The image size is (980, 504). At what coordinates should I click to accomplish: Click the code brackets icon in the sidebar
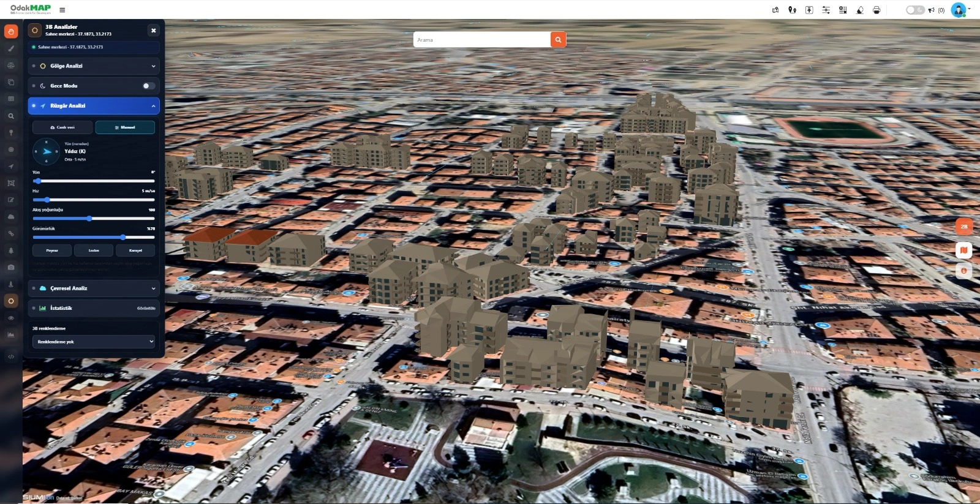click(x=11, y=356)
